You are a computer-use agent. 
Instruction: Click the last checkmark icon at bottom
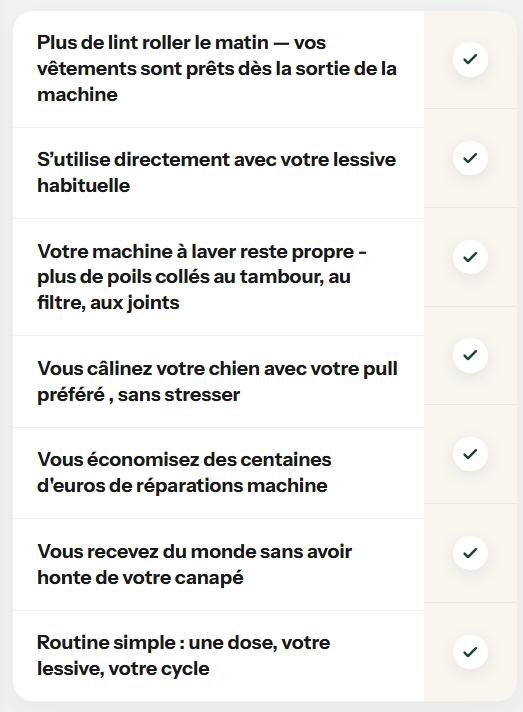(470, 652)
